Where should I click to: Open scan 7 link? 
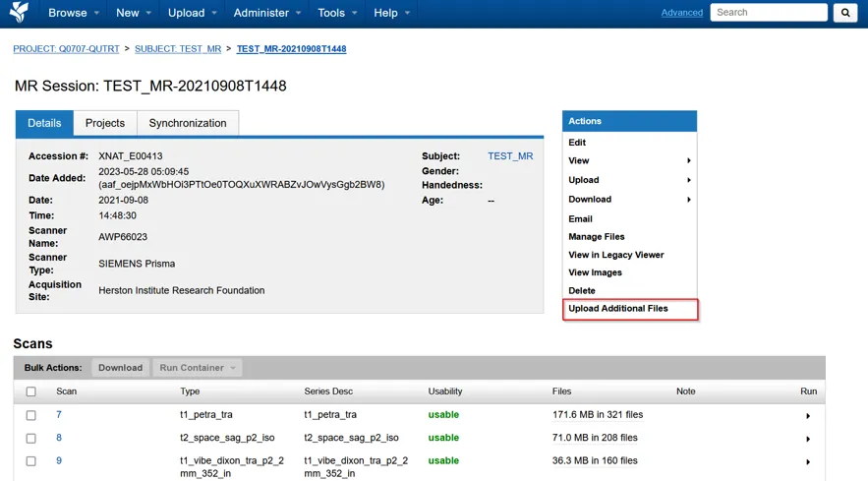pyautogui.click(x=59, y=414)
